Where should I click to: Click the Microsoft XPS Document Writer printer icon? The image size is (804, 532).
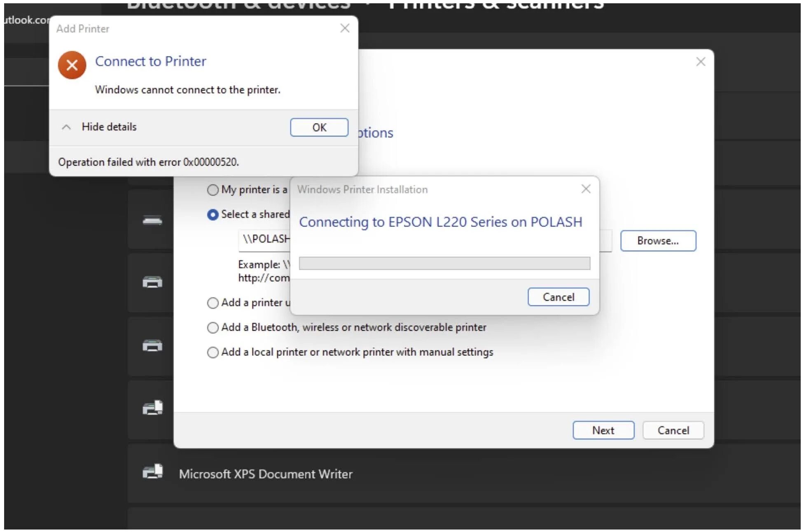click(x=152, y=472)
